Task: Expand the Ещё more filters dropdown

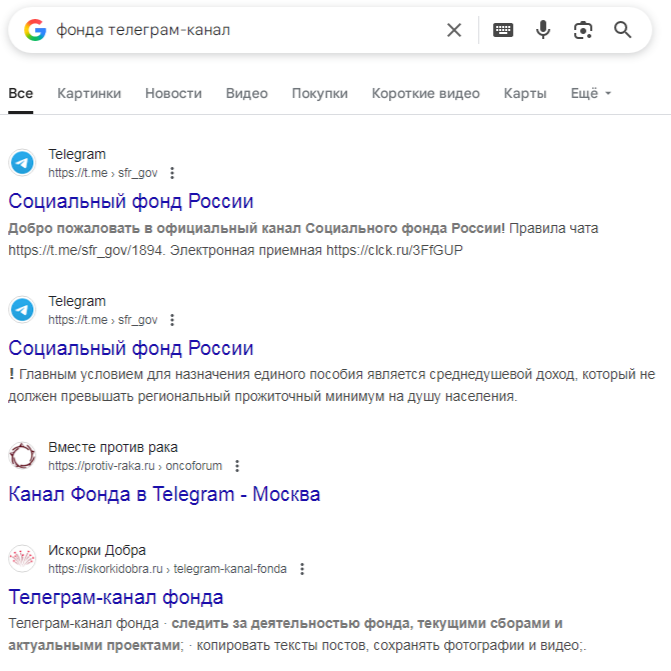Action: [590, 93]
